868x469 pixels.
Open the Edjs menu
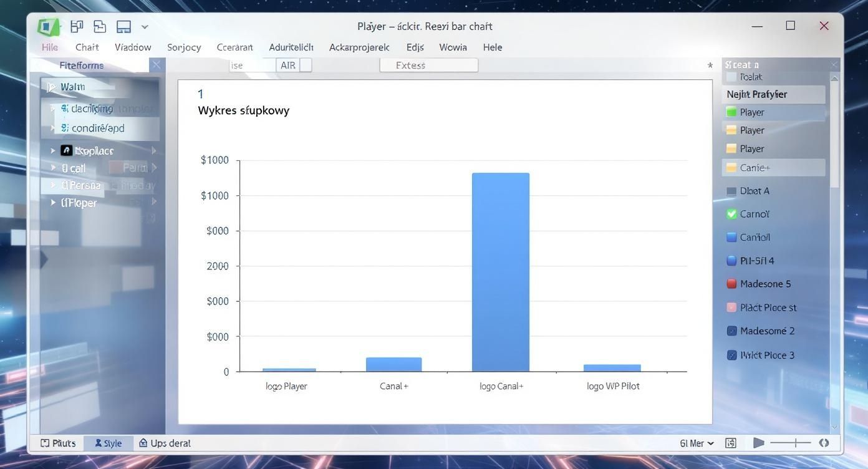pos(415,47)
